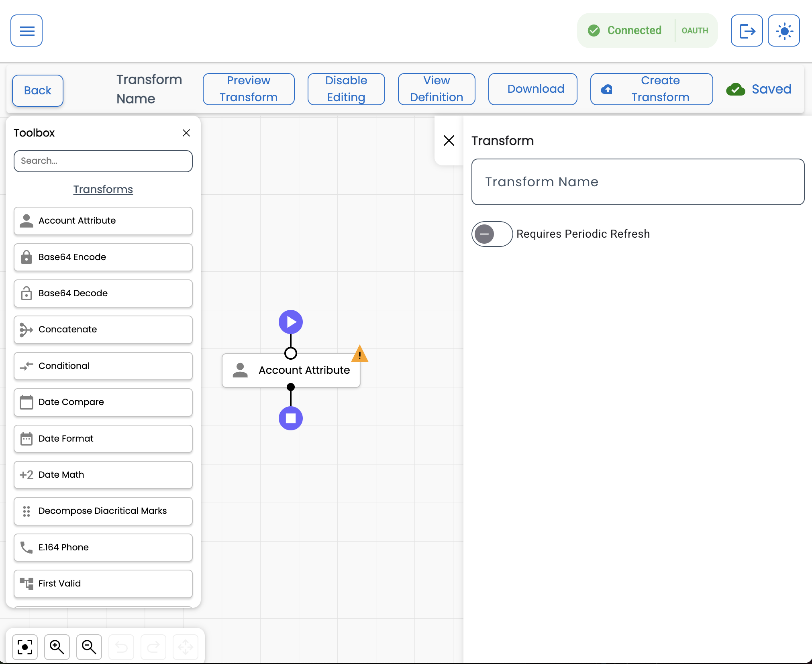Click the purple start node on canvas
The image size is (812, 664).
(x=290, y=322)
